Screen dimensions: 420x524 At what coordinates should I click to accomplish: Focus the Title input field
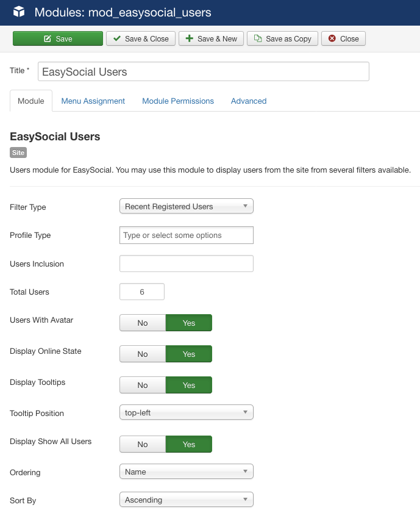204,71
